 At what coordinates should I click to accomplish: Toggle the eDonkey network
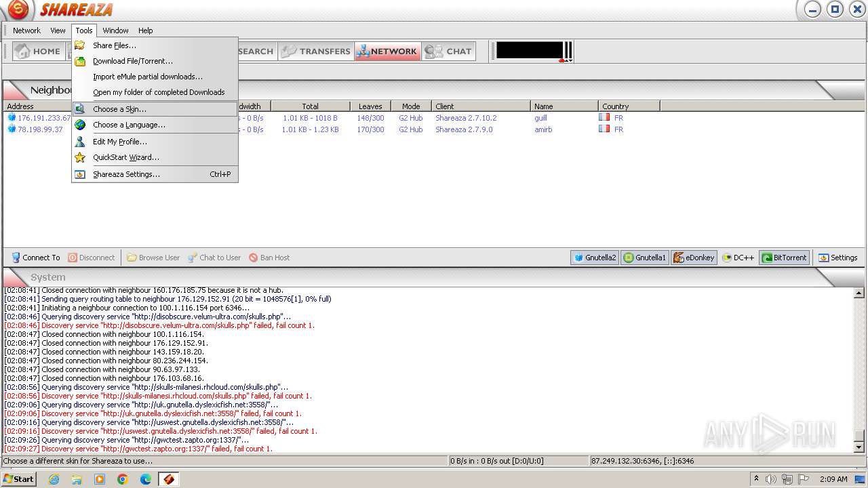(694, 258)
